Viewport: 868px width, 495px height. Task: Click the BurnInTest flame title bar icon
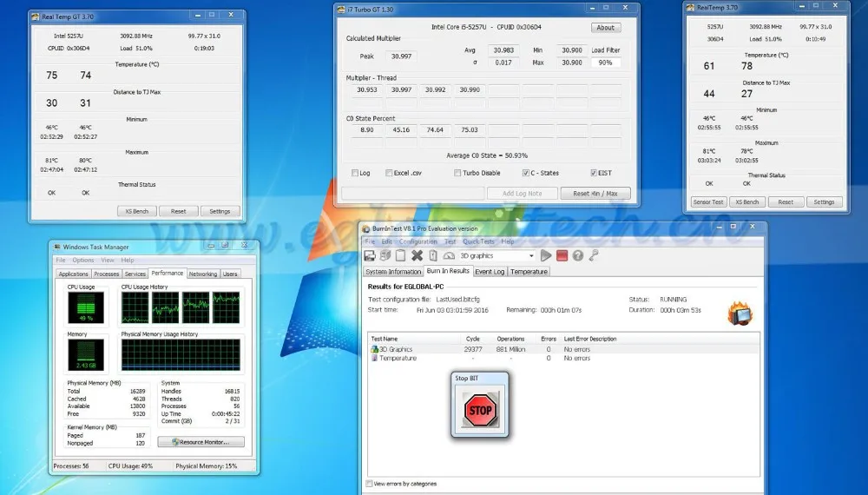click(x=366, y=228)
